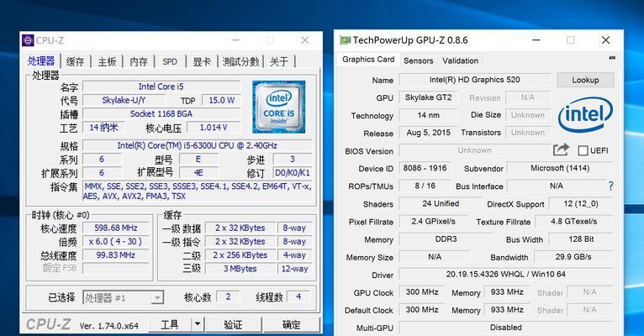This screenshot has height=336, width=644.
Task: Switch to the Sensors tab in GPU-Z
Action: click(418, 60)
